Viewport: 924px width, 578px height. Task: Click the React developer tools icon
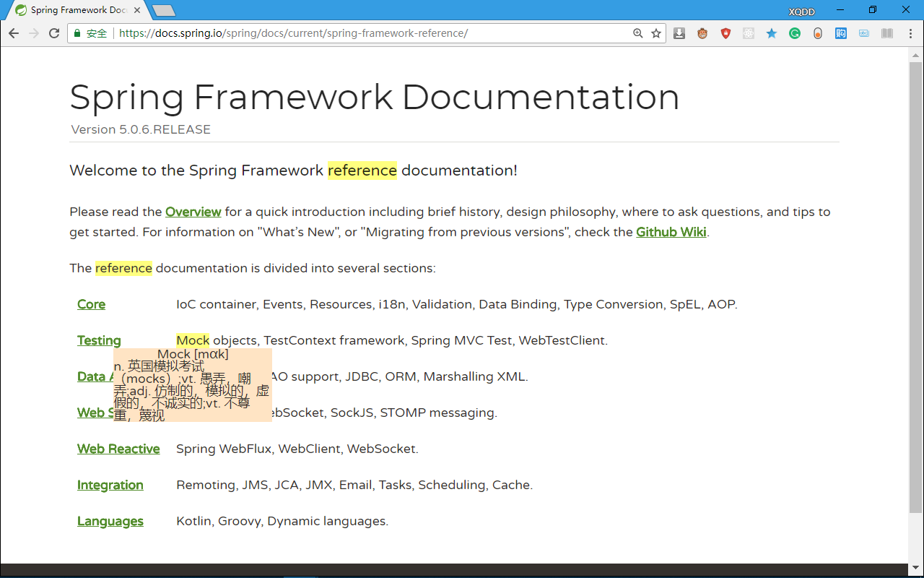(x=749, y=33)
